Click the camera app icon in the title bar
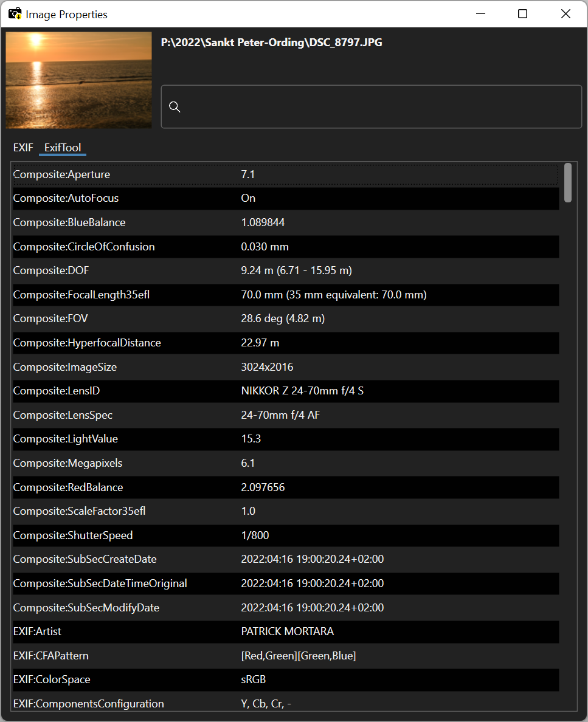The width and height of the screenshot is (588, 722). pyautogui.click(x=15, y=13)
